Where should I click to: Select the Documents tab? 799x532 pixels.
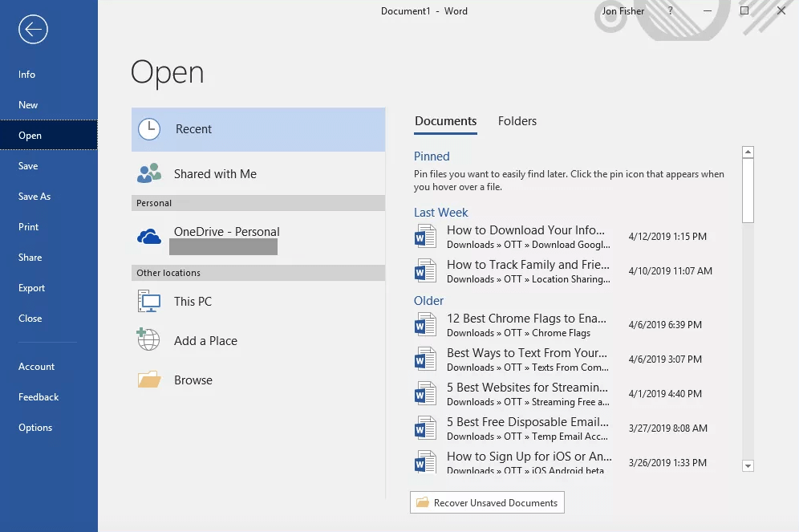pos(445,121)
